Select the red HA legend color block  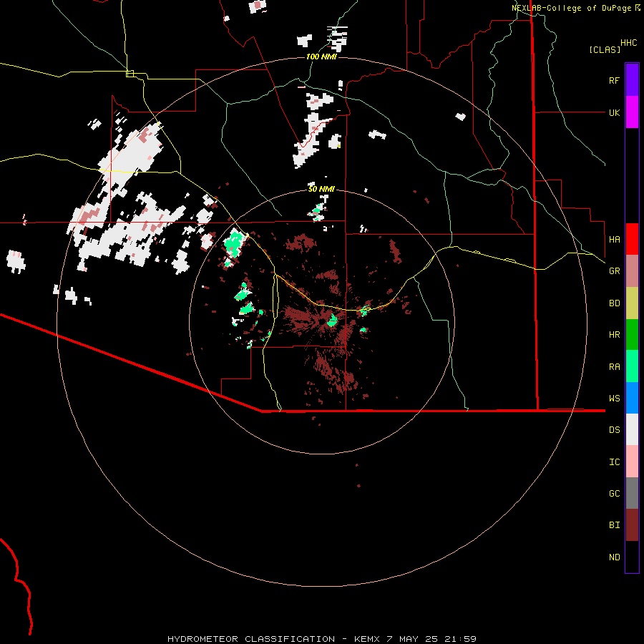click(x=632, y=239)
